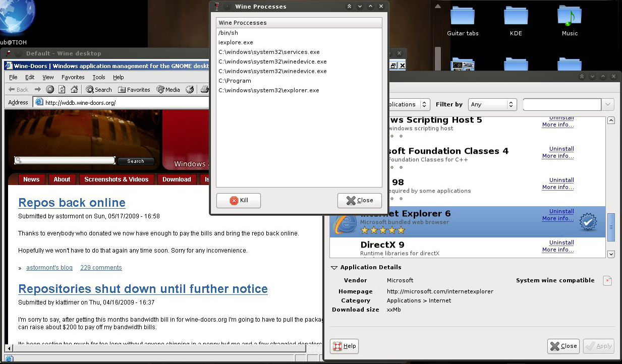Click the Search toolbar button in IE
This screenshot has height=364, width=622.
pos(99,89)
